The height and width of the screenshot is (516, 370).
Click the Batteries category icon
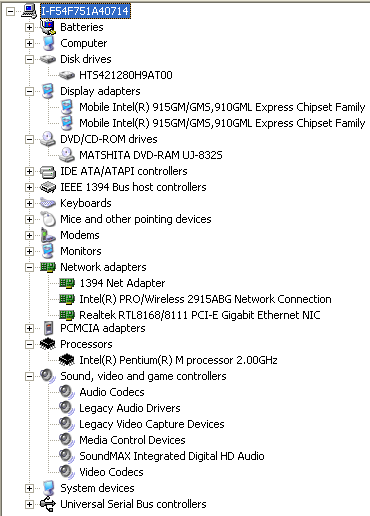pyautogui.click(x=48, y=27)
